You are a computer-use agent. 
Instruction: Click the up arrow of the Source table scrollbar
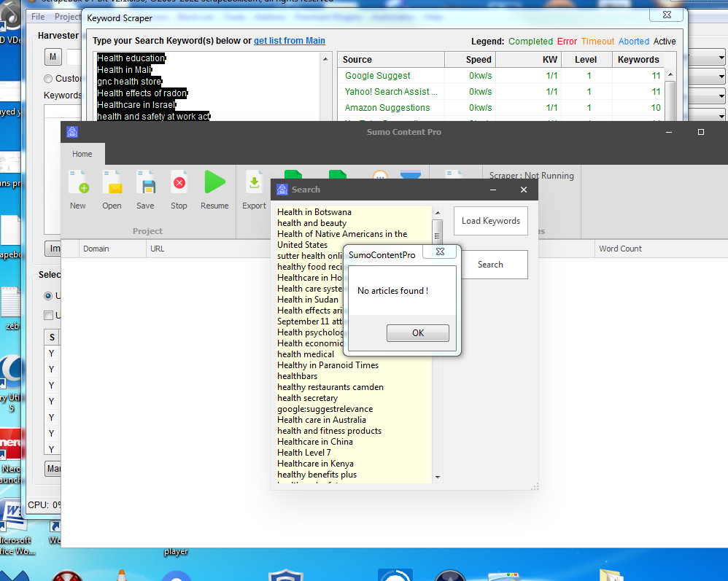[670, 74]
